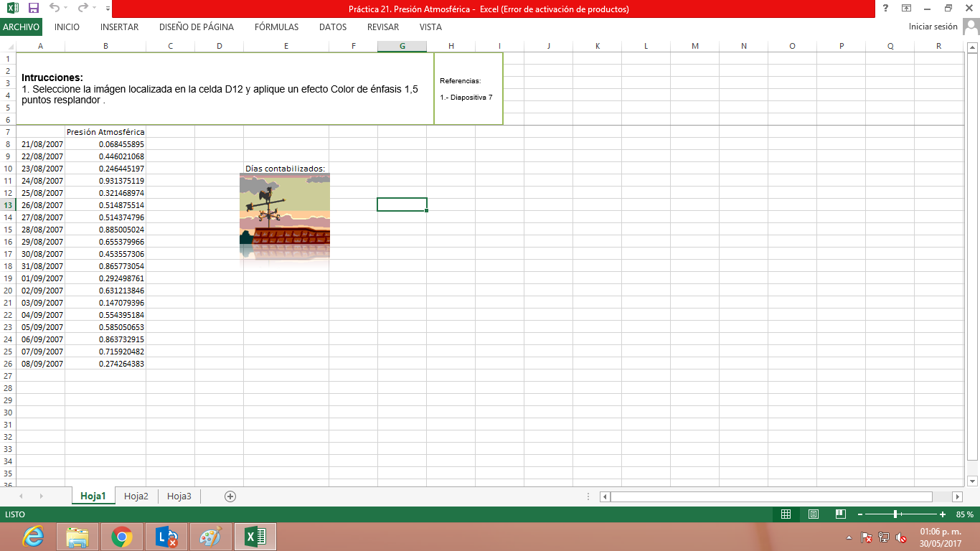Open Paint from the taskbar
The width and height of the screenshot is (980, 551).
[211, 537]
